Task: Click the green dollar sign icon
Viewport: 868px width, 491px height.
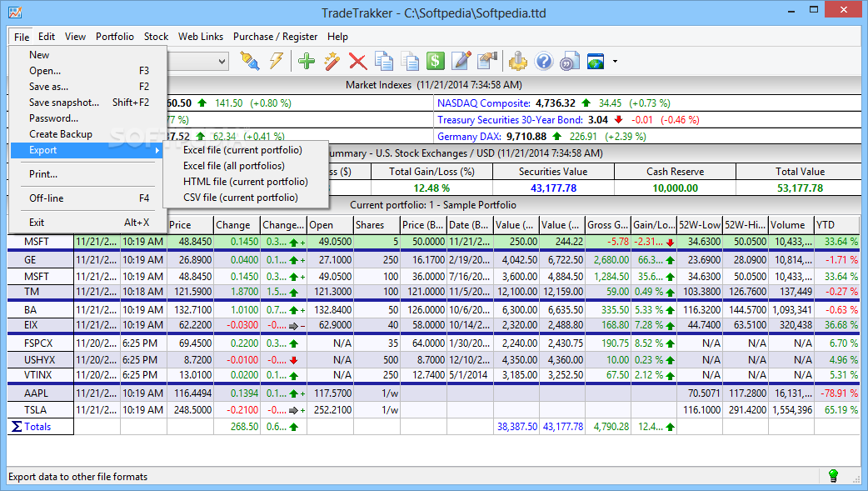Action: [x=435, y=61]
